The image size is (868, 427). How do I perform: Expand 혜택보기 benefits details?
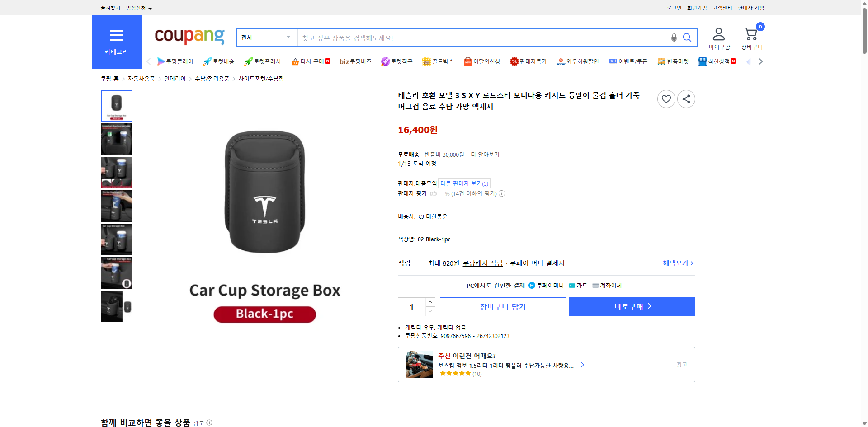point(678,263)
